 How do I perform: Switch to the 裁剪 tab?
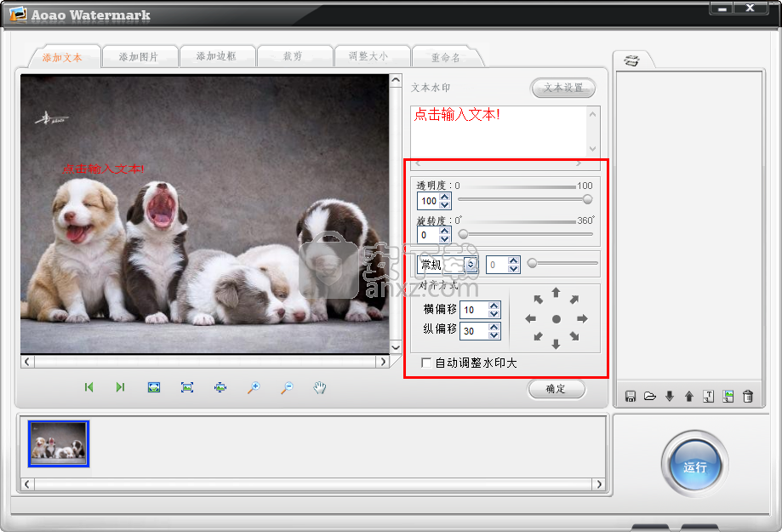click(294, 56)
